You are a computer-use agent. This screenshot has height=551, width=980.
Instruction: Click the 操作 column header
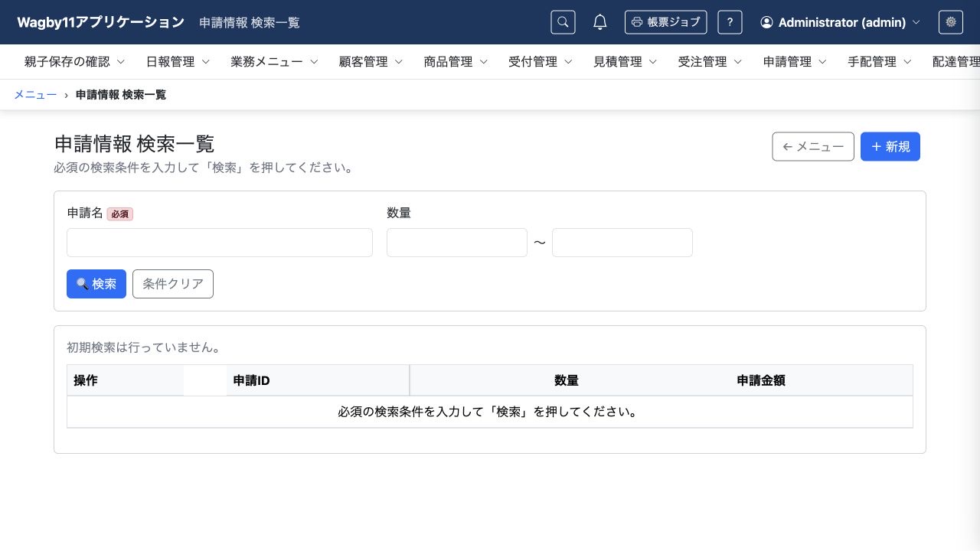click(126, 380)
